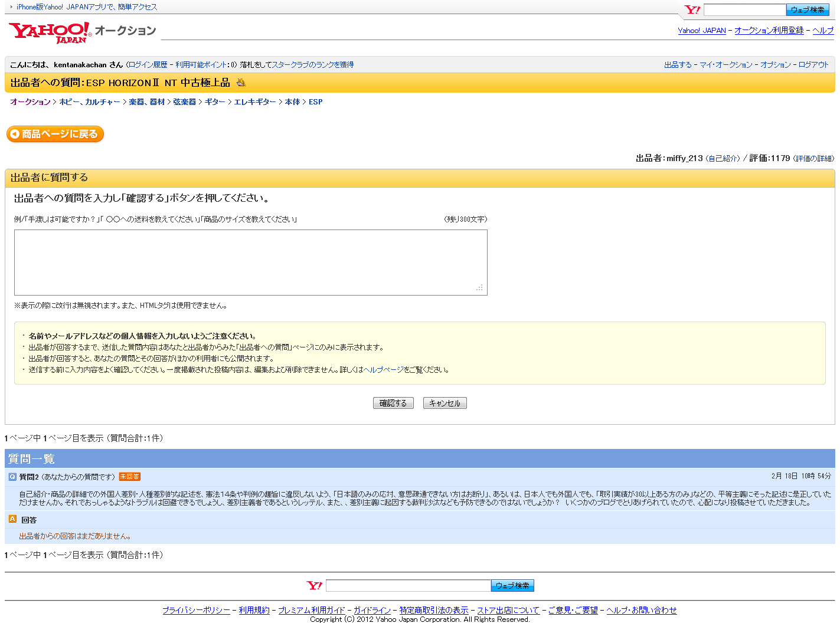Screen dimensions: 840x623
Task: Click the text area resize grip
Action: 480,288
